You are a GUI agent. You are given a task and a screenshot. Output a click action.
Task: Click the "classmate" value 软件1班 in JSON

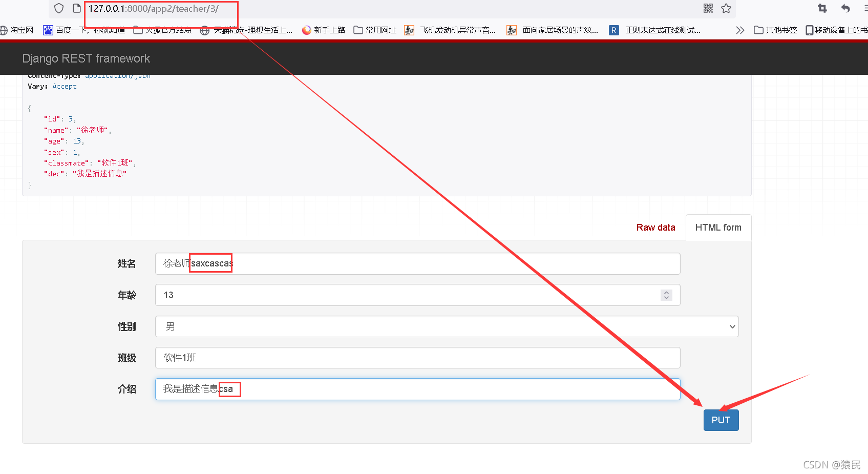pyautogui.click(x=115, y=163)
